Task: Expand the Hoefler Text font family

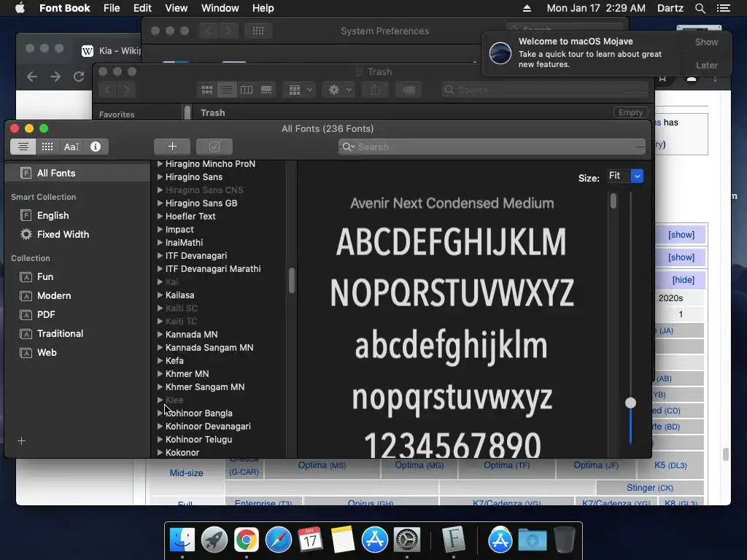Action: (160, 216)
